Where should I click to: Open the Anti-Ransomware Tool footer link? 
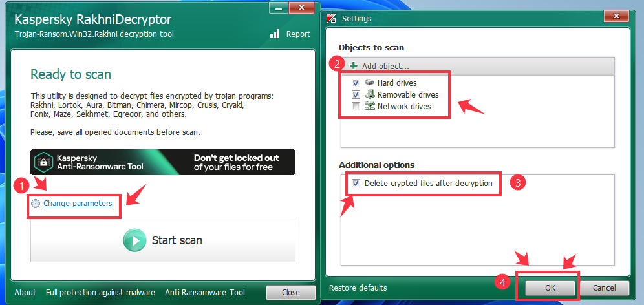coord(205,293)
